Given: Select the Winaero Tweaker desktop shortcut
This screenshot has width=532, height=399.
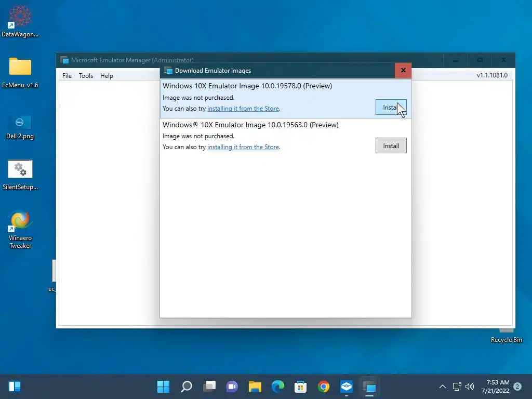Looking at the screenshot, I should coord(20,230).
